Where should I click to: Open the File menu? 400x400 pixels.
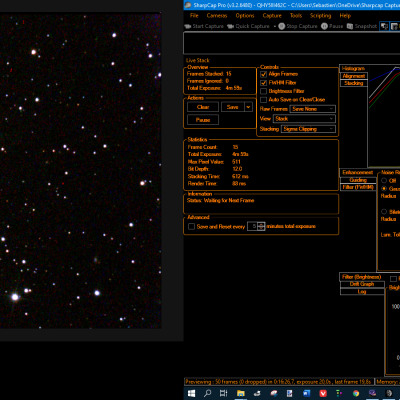tap(194, 16)
